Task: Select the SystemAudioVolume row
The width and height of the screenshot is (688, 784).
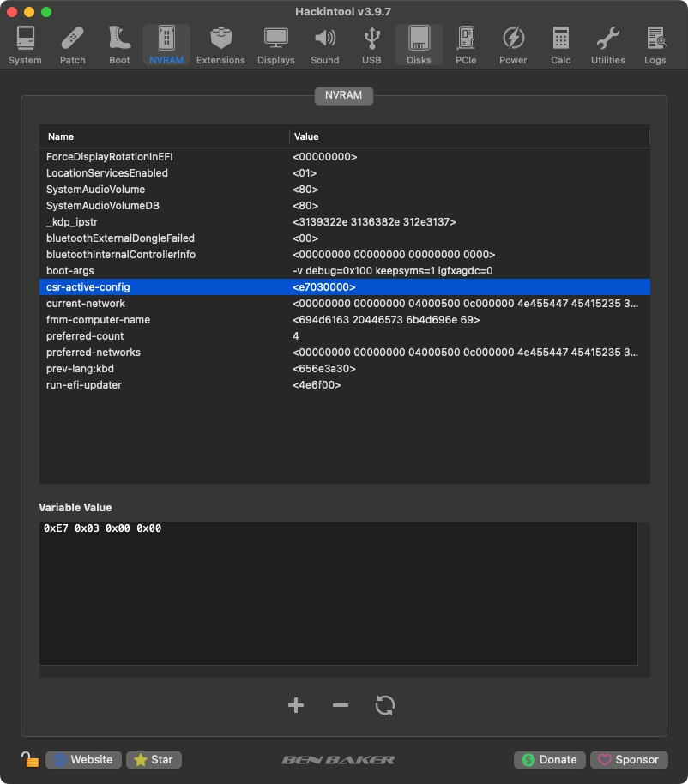Action: (345, 189)
